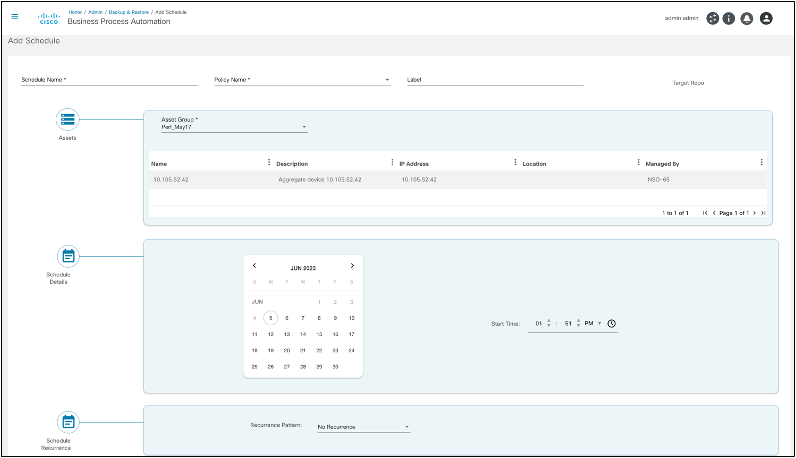Select June 6 in the calendar
The width and height of the screenshot is (796, 458).
pos(287,318)
